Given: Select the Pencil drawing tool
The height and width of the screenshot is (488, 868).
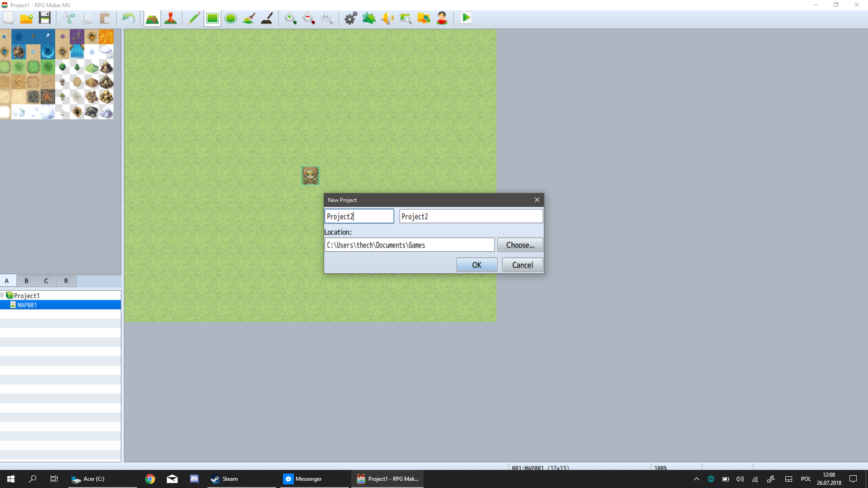Looking at the screenshot, I should tap(194, 19).
